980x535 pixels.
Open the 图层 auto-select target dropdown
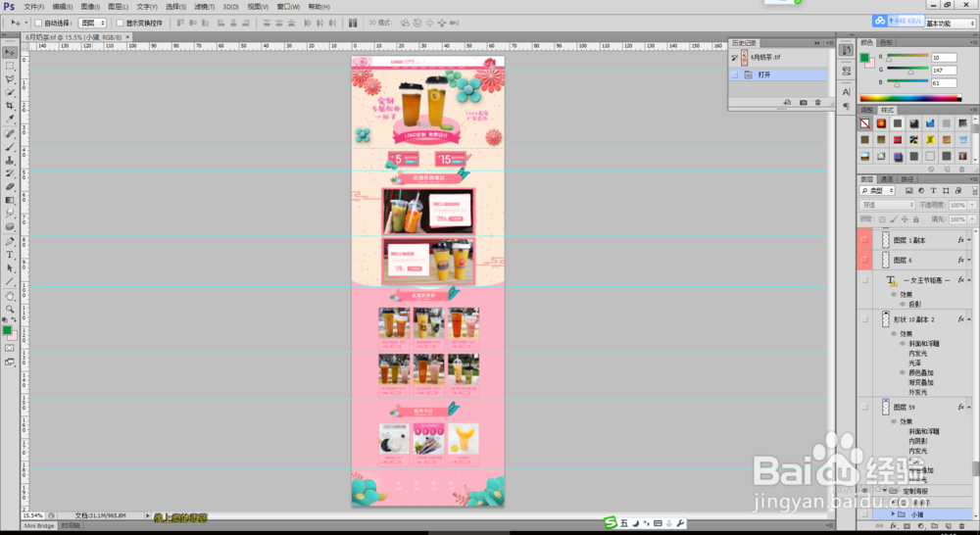(92, 24)
